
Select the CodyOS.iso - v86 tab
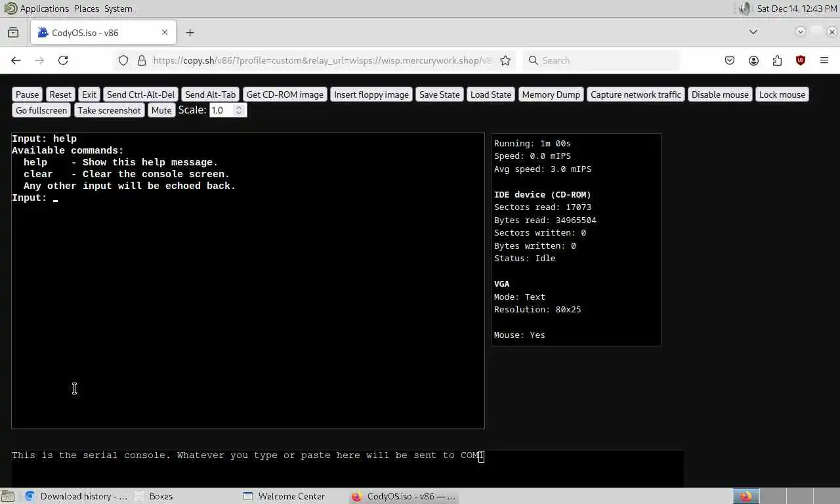(x=103, y=32)
